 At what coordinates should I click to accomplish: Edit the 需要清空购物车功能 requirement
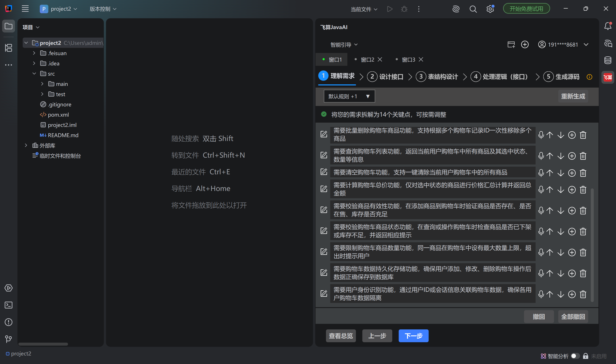pyautogui.click(x=324, y=172)
